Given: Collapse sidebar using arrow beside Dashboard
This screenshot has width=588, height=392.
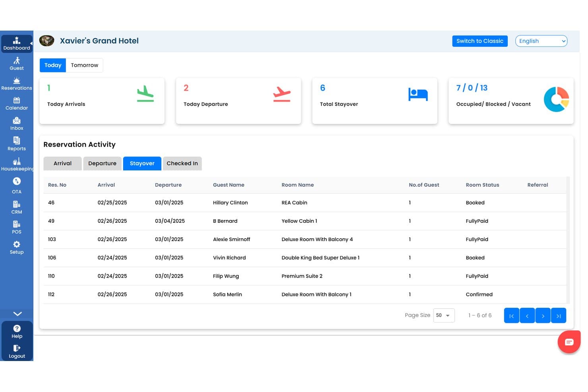Looking at the screenshot, I should (x=31, y=43).
